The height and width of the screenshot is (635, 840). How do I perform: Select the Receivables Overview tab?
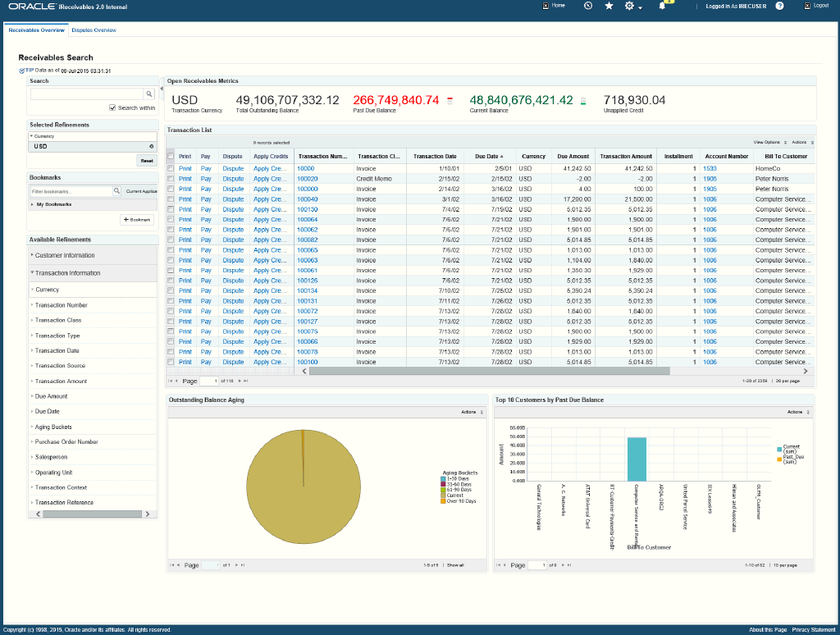pyautogui.click(x=36, y=30)
